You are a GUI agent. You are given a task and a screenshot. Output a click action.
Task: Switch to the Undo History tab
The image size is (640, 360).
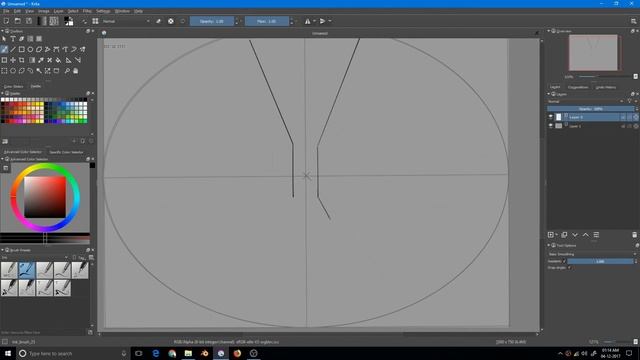pyautogui.click(x=606, y=87)
